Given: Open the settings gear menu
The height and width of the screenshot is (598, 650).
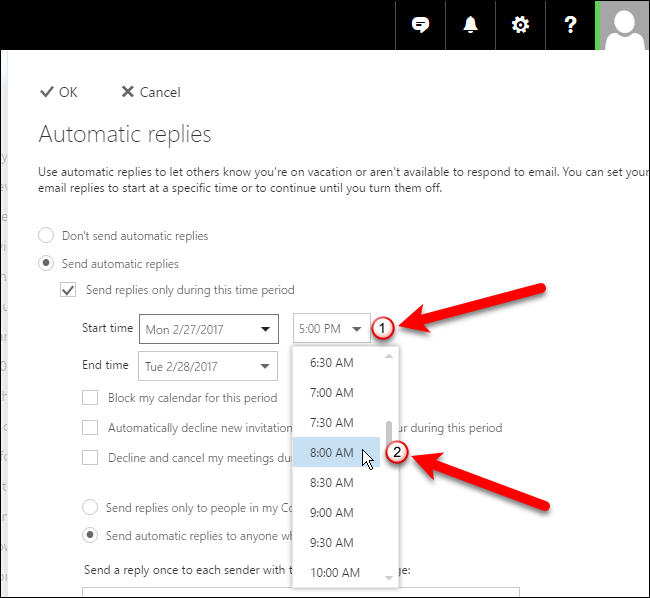Looking at the screenshot, I should pos(520,25).
